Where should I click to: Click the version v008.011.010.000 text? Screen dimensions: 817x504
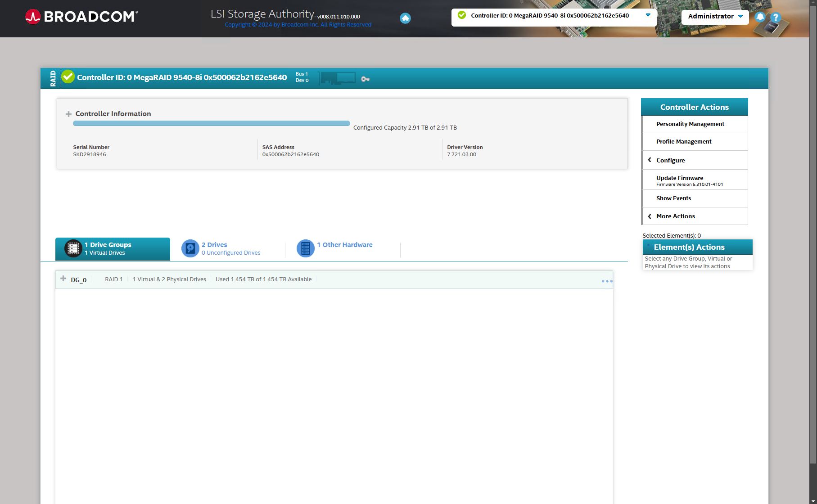[x=339, y=17]
